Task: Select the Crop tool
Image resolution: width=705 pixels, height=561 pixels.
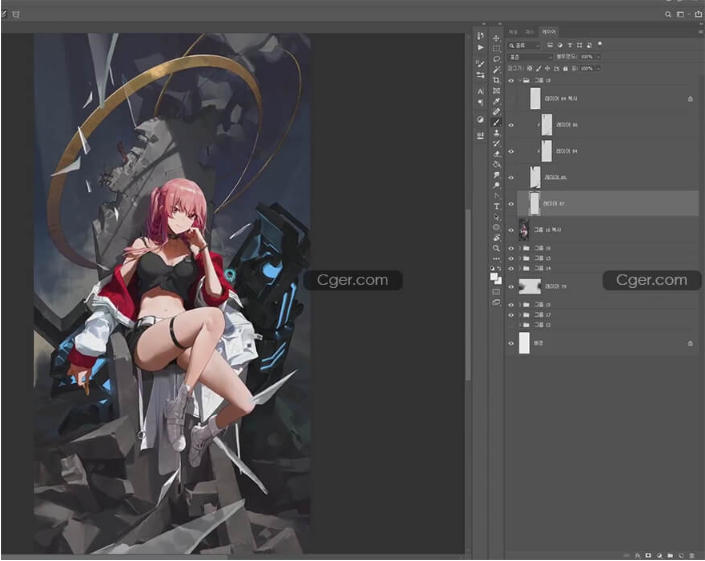Action: [496, 80]
